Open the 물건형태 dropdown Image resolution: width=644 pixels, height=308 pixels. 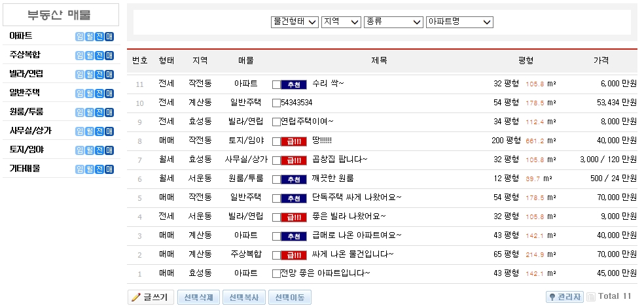[295, 22]
